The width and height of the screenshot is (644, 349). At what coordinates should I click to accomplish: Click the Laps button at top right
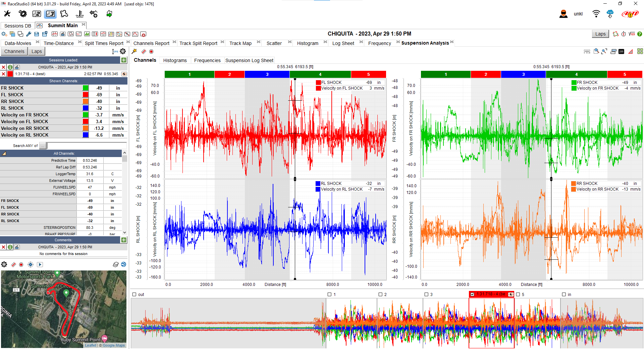600,34
